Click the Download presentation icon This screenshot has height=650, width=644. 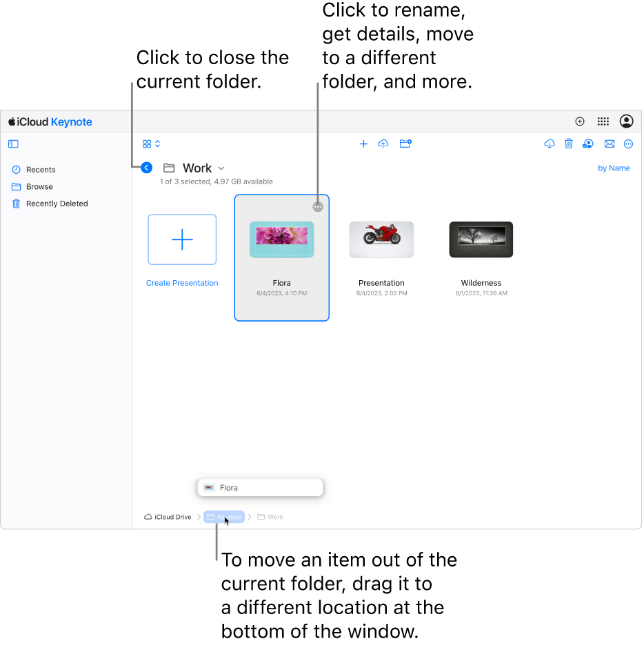pyautogui.click(x=550, y=144)
